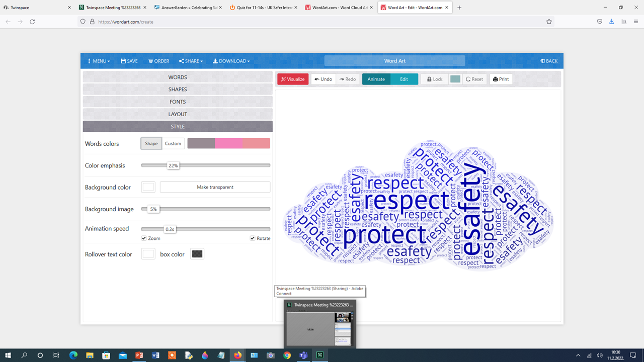Close the Word Art - Edit tab
This screenshot has width=644, height=362.
tap(446, 8)
